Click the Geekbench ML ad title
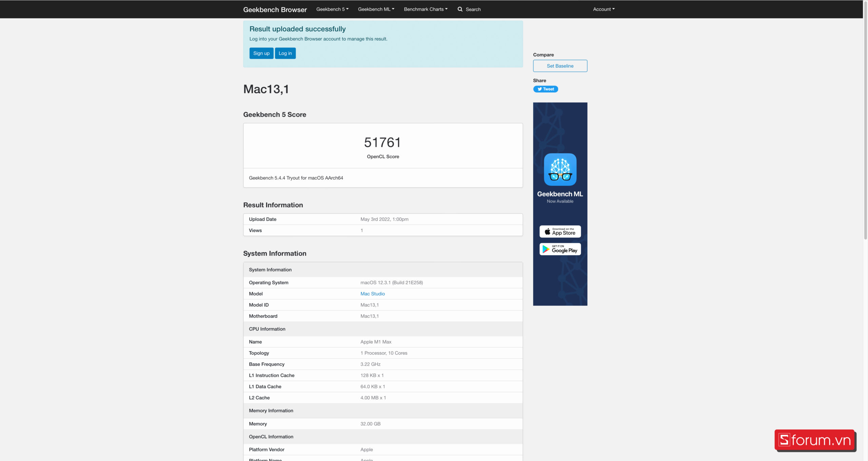Screen dimensions: 868x461 560,194
